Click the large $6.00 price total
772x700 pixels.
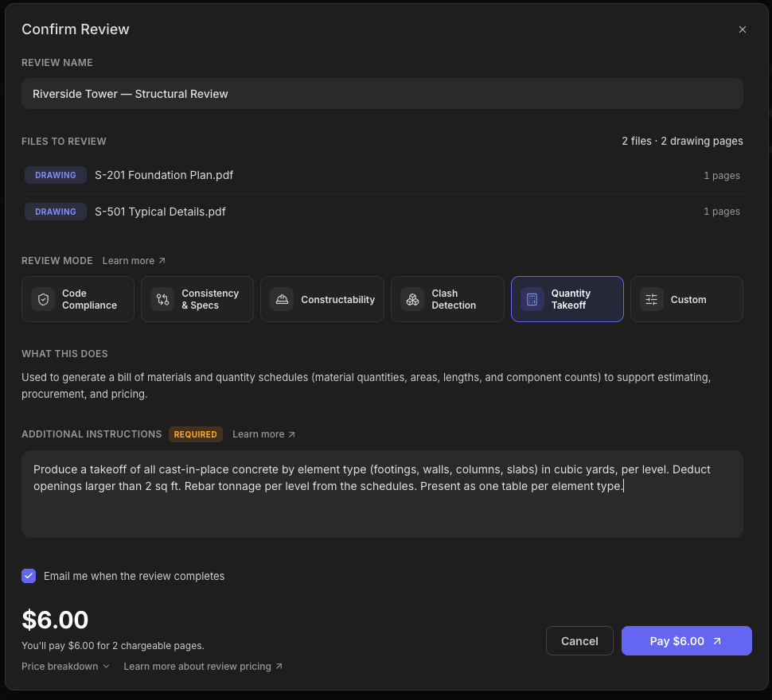[x=55, y=620]
